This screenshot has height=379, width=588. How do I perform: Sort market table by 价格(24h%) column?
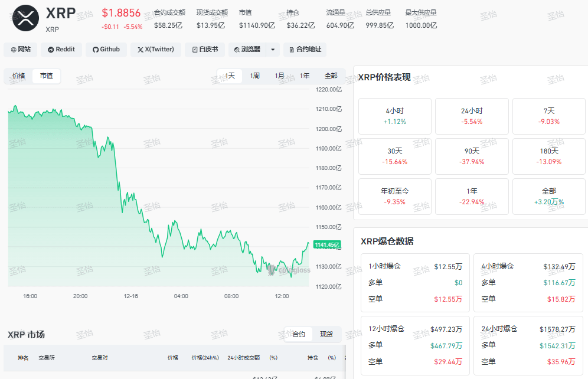[x=205, y=358]
